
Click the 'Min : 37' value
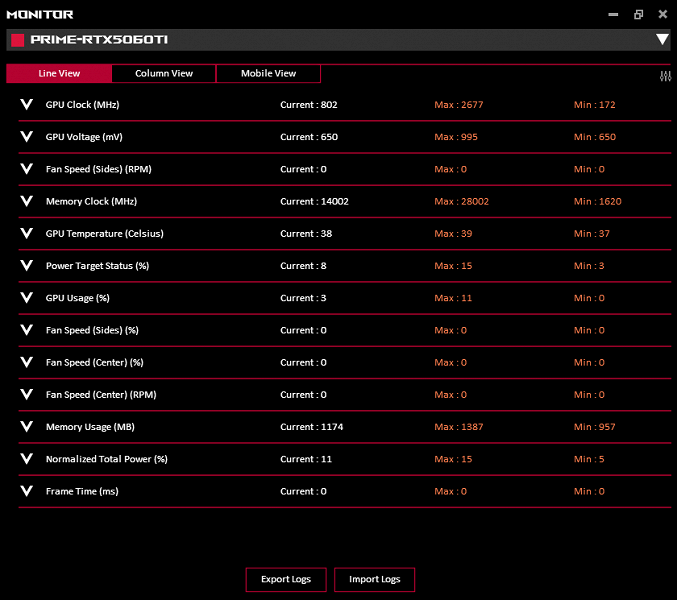coord(592,234)
